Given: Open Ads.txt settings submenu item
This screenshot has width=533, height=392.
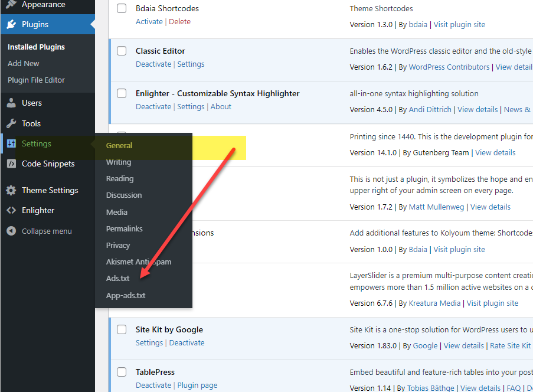Looking at the screenshot, I should [117, 278].
